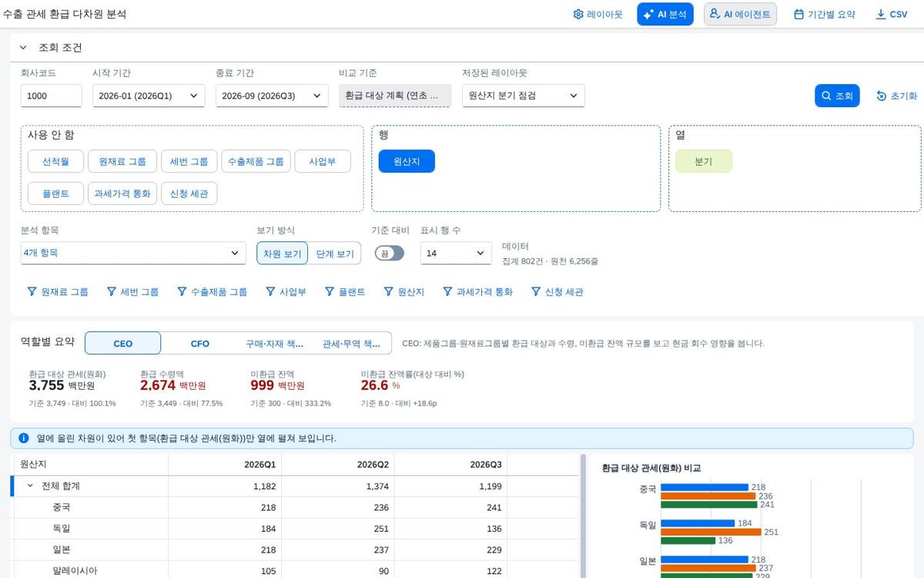Open the 표시 행 수 dropdown
Viewport: 924px width, 578px height.
tap(456, 253)
